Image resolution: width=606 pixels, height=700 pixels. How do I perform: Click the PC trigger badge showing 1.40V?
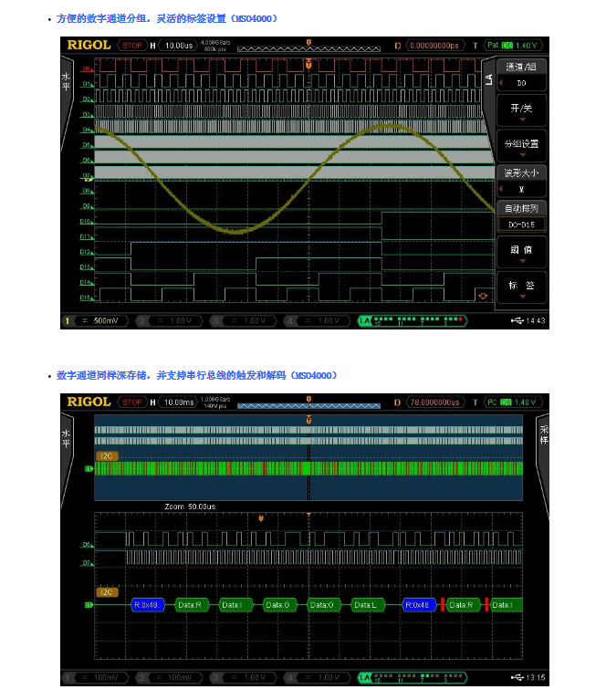click(x=512, y=402)
